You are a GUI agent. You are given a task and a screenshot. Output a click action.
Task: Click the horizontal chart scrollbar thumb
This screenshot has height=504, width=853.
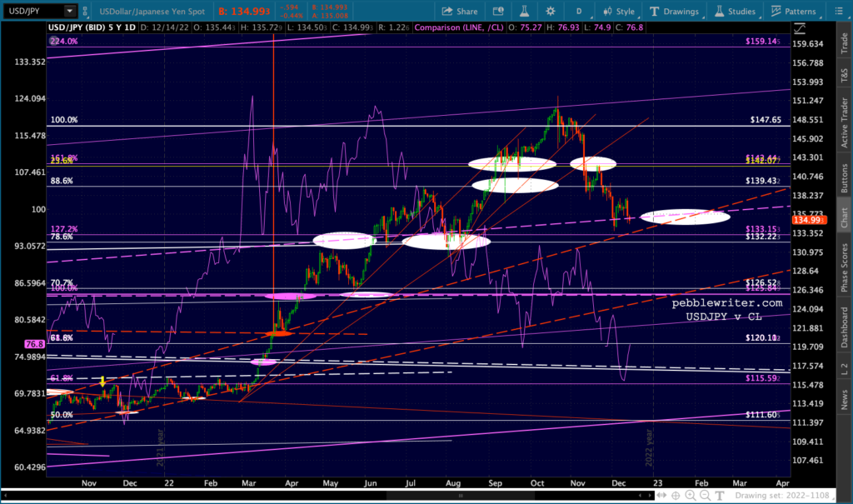tap(460, 496)
